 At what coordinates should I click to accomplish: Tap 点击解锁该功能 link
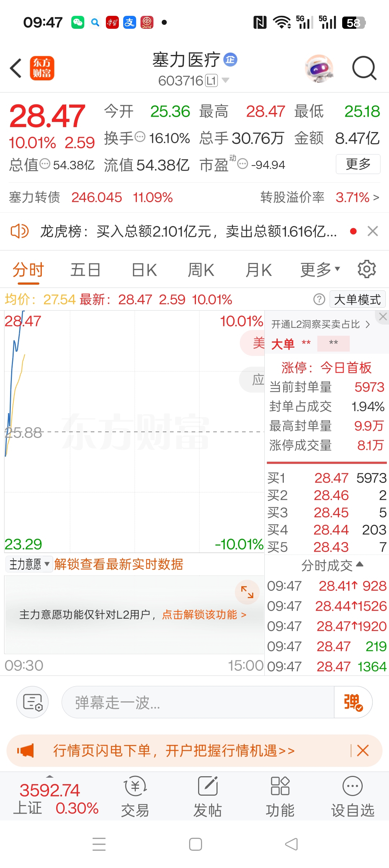[204, 614]
